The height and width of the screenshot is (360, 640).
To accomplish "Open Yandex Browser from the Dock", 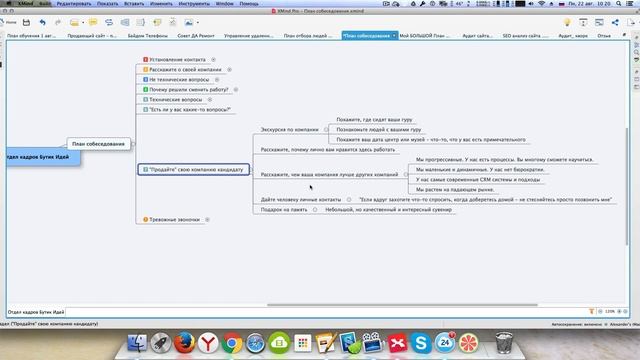I will click(x=208, y=342).
